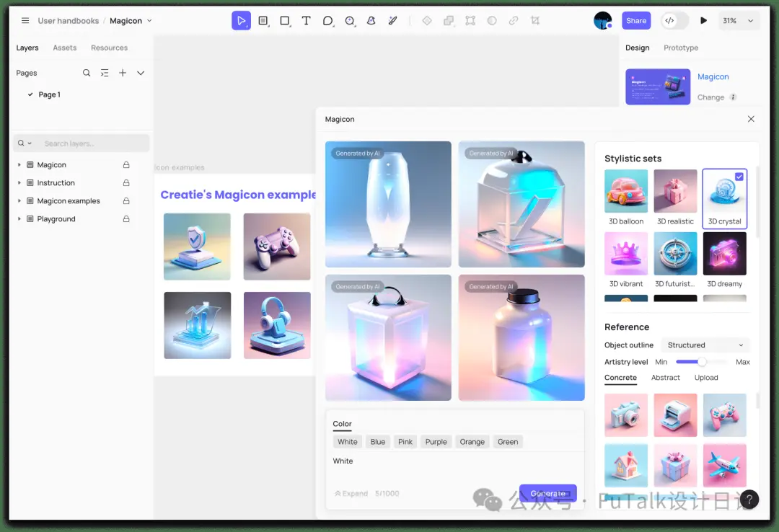Click the Change plugin link
779x532 pixels.
(x=710, y=97)
